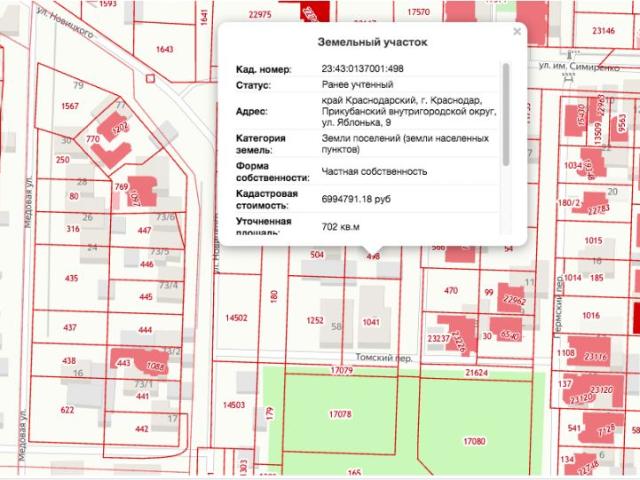Viewport: 640px width, 480px height.
Task: Click small square marker on ул. Новицкого
Action: 150,78
